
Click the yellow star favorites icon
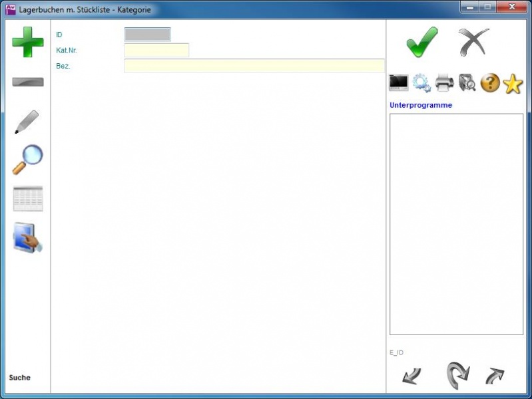tap(513, 83)
